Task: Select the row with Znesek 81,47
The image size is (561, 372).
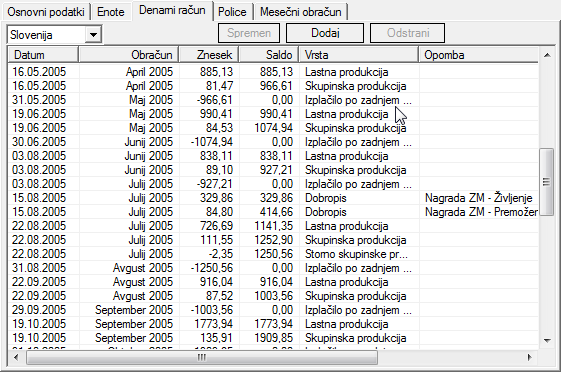Action: click(273, 86)
